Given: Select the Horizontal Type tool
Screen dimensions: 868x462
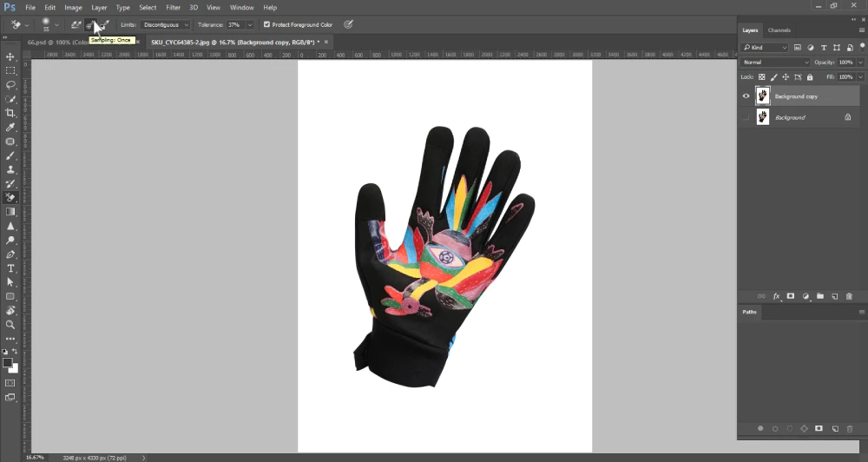Looking at the screenshot, I should pos(10,268).
